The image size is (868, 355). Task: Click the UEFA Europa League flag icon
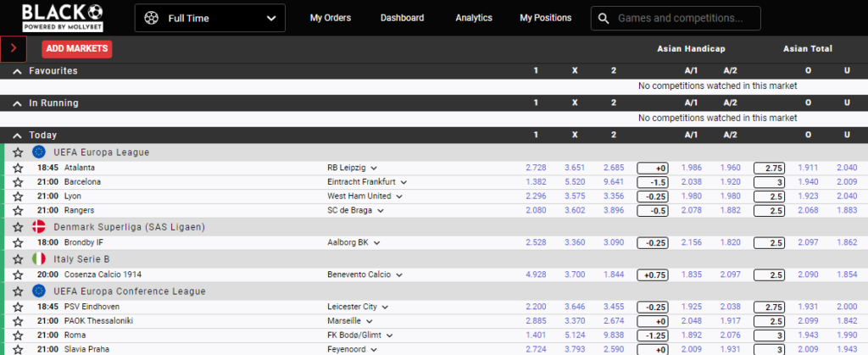39,152
